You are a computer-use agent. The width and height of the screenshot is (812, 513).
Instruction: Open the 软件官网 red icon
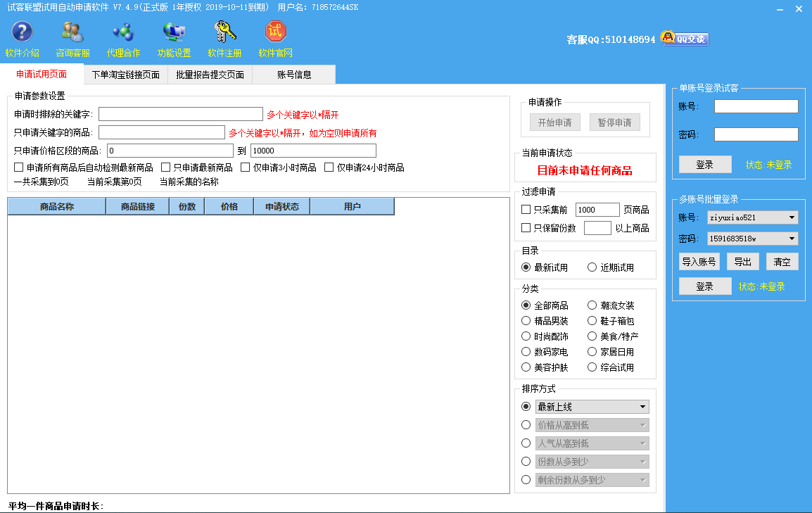[276, 32]
